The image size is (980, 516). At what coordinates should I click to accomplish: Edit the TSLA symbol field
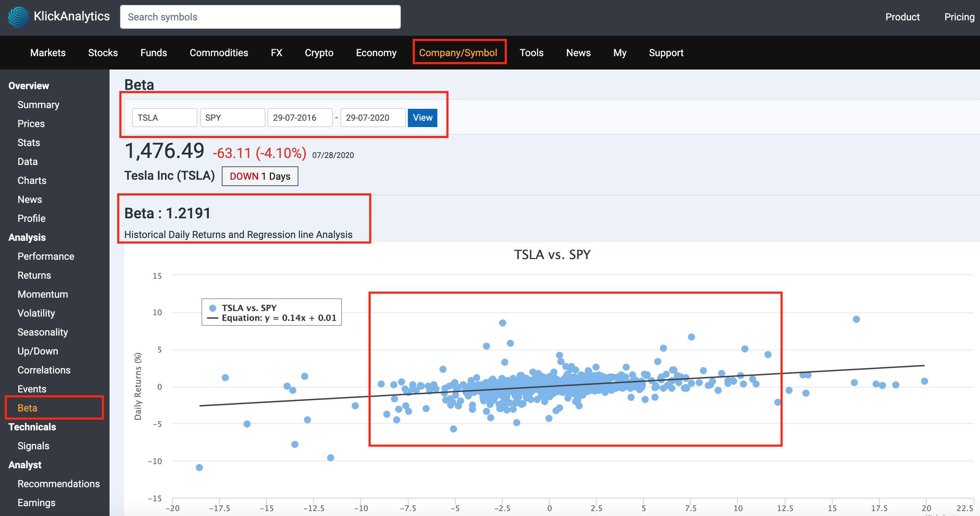click(x=164, y=118)
